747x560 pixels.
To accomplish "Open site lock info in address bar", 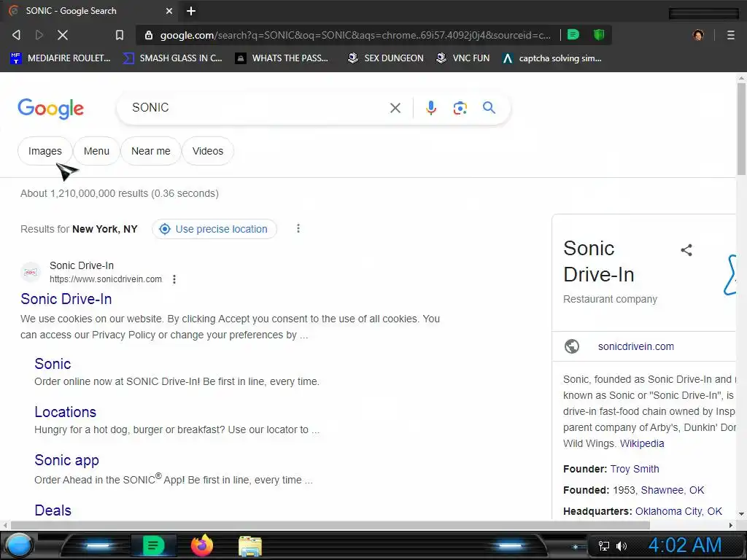I will 149,35.
